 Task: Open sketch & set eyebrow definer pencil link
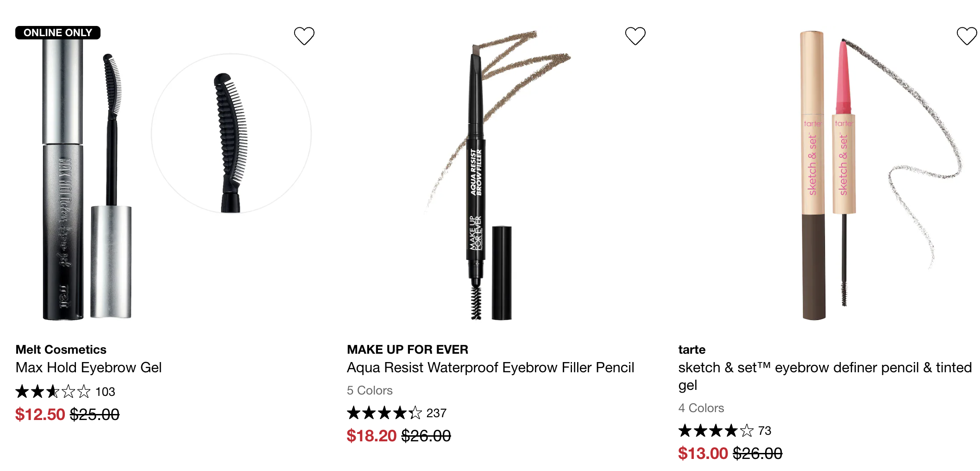[x=824, y=368]
